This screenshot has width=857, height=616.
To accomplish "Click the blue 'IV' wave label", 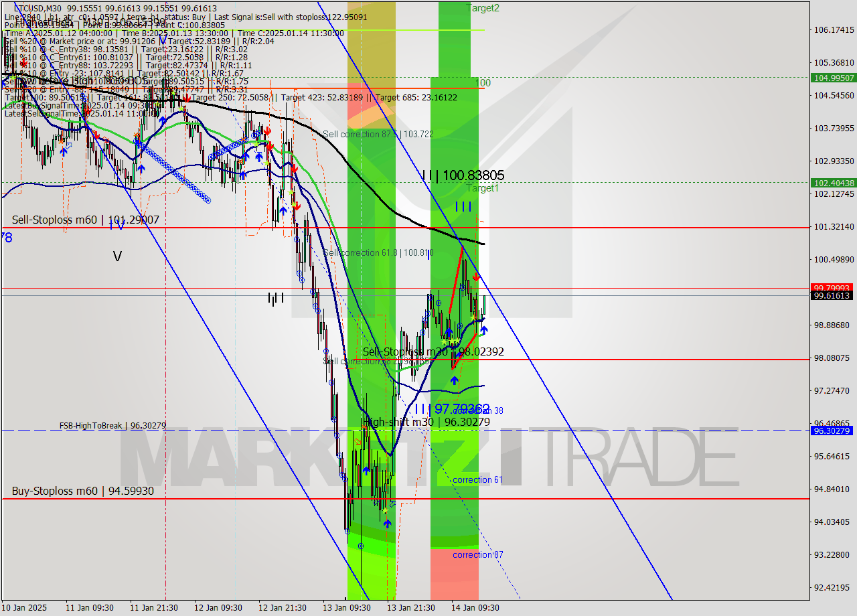I will [116, 226].
